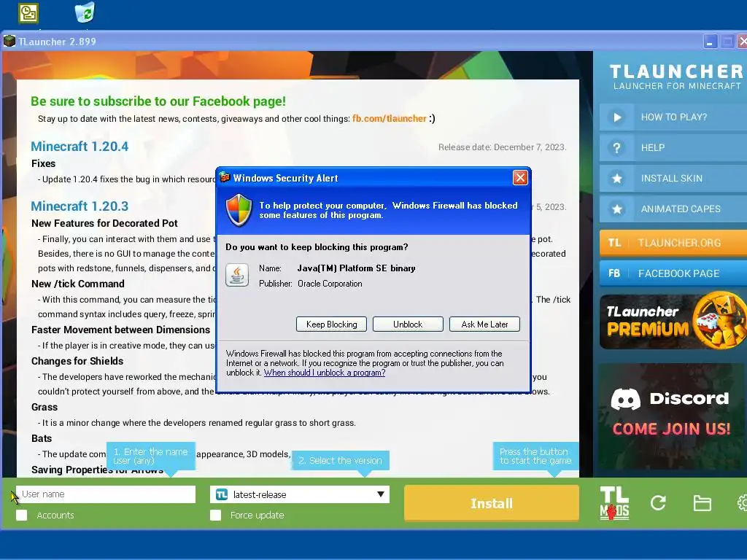Open the settings gear icon

pyautogui.click(x=742, y=503)
